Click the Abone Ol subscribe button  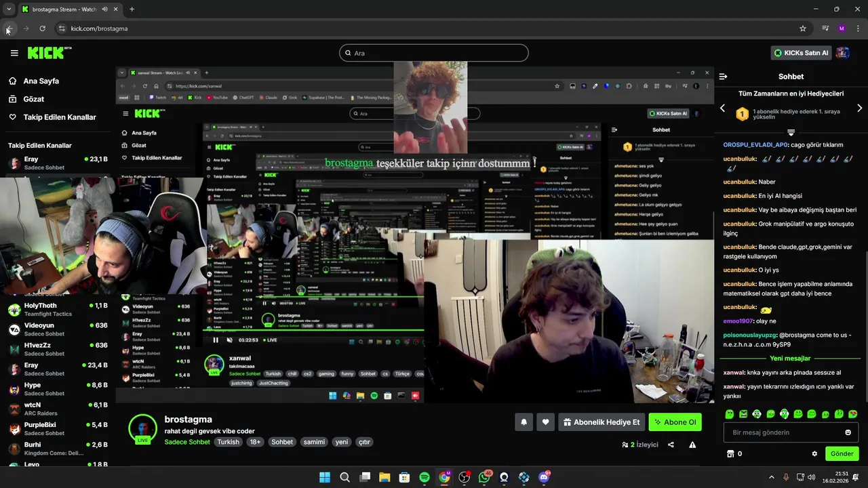[675, 422]
